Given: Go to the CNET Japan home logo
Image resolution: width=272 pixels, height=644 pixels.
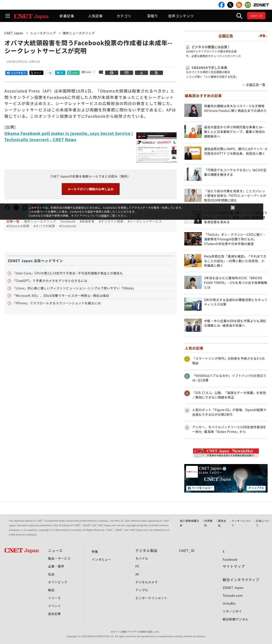Looking at the screenshot, I should (31, 16).
